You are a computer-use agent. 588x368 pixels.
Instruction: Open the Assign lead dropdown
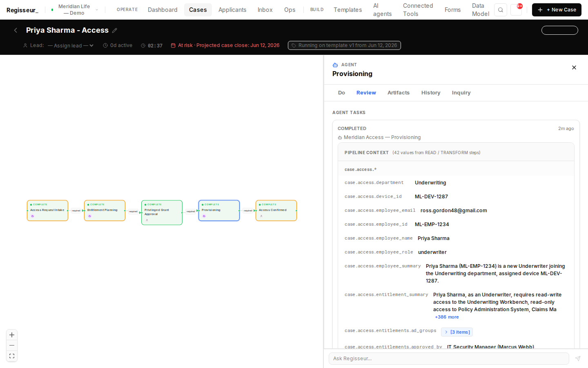click(71, 45)
